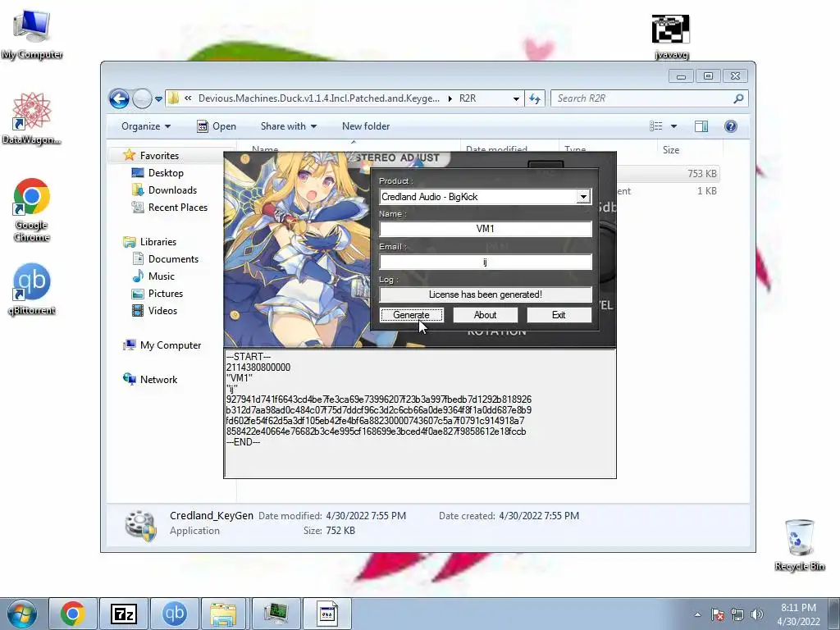Select Favorites in navigation pane
840x630 pixels.
pyautogui.click(x=159, y=155)
